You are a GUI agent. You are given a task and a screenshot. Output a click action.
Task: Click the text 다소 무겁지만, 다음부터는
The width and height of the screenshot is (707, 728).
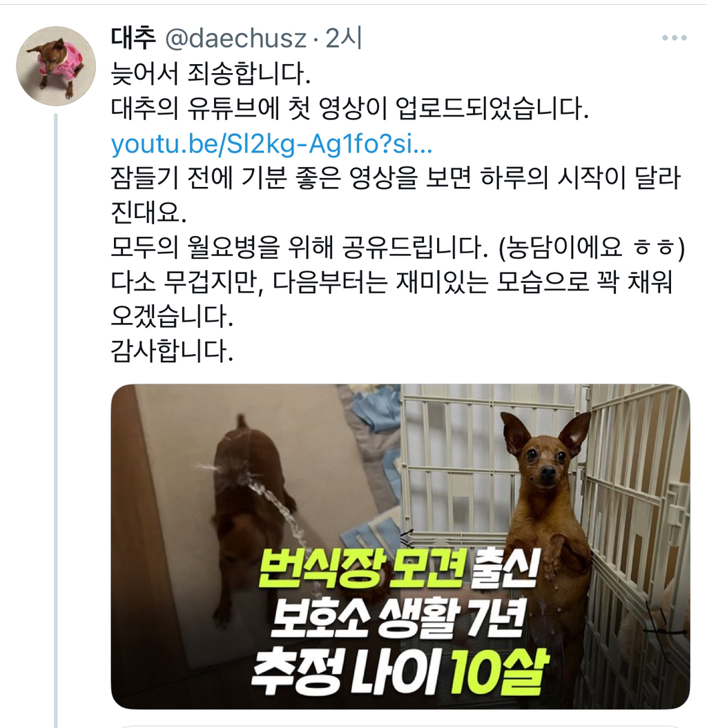coord(249,282)
